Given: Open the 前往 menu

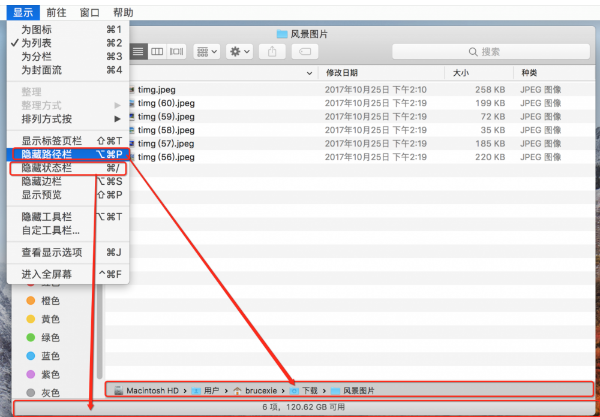Looking at the screenshot, I should click(56, 13).
